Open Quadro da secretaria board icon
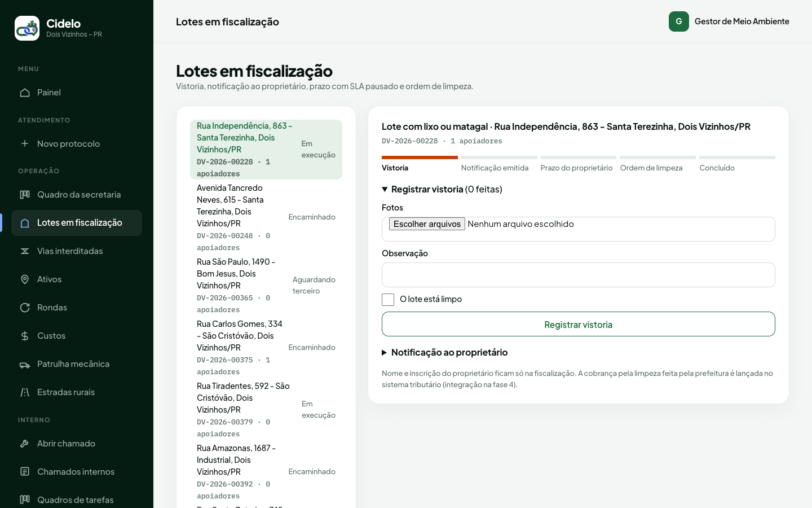This screenshot has width=812, height=508. click(25, 194)
